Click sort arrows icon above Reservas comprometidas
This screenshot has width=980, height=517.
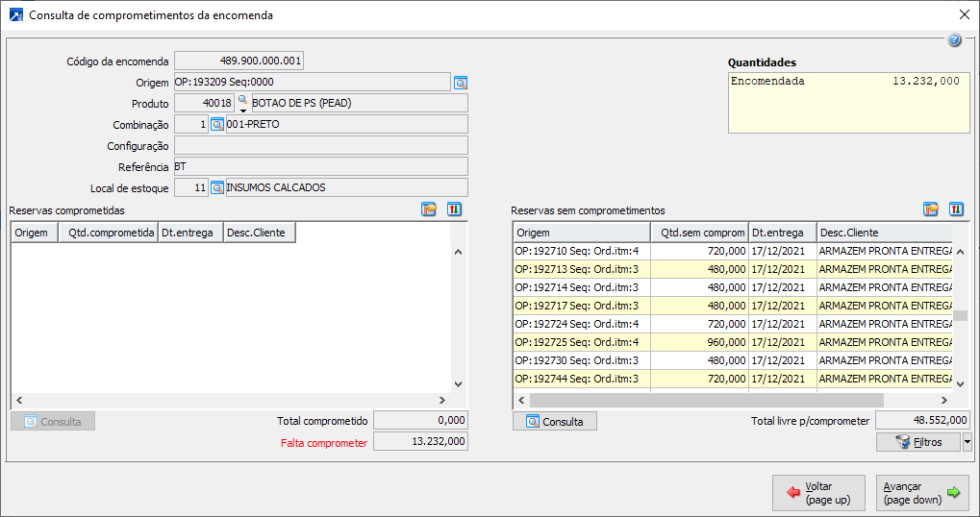(455, 209)
